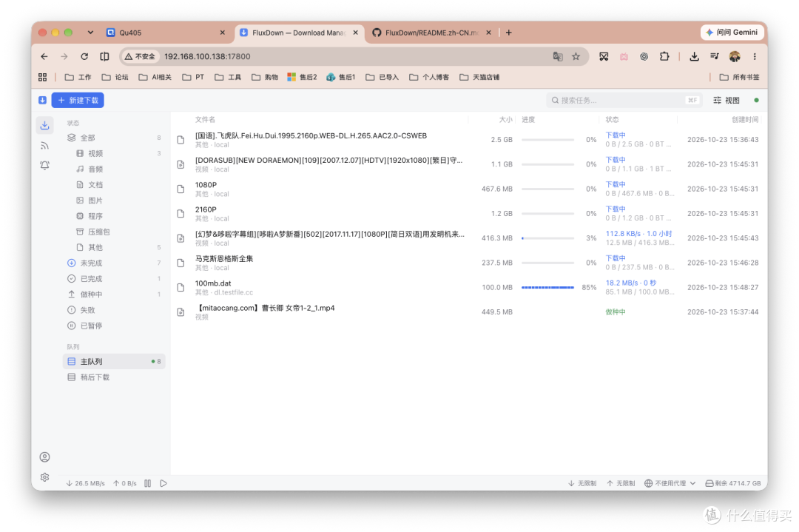799x532 pixels.
Task: Open the user account icon at sidebar bottom
Action: pyautogui.click(x=45, y=457)
